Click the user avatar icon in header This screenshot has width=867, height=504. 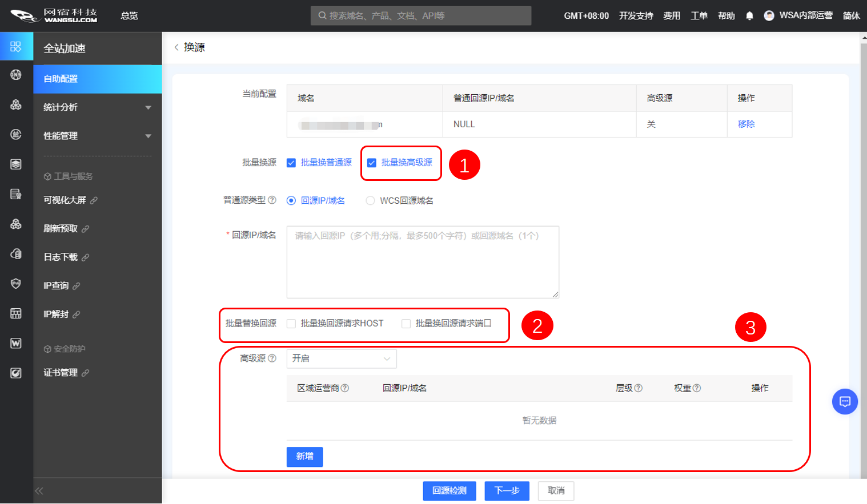pyautogui.click(x=769, y=16)
